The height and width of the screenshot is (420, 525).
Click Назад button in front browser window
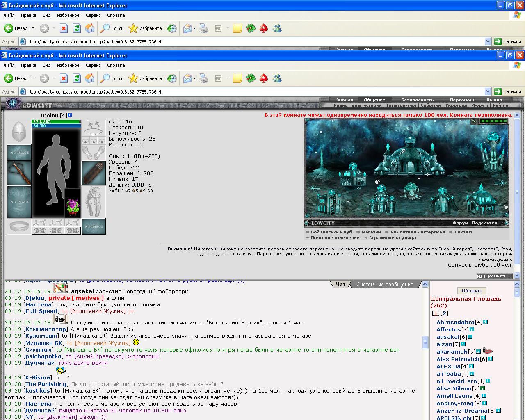16,78
